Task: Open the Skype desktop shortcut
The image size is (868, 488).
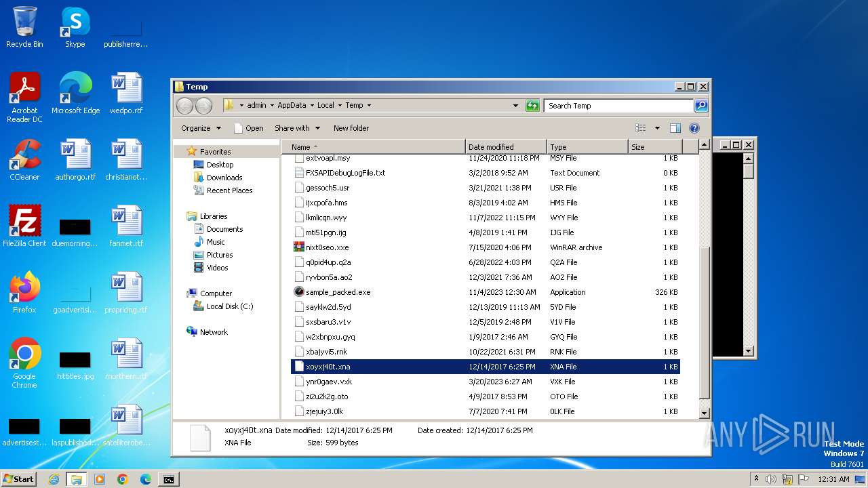Action: [75, 27]
